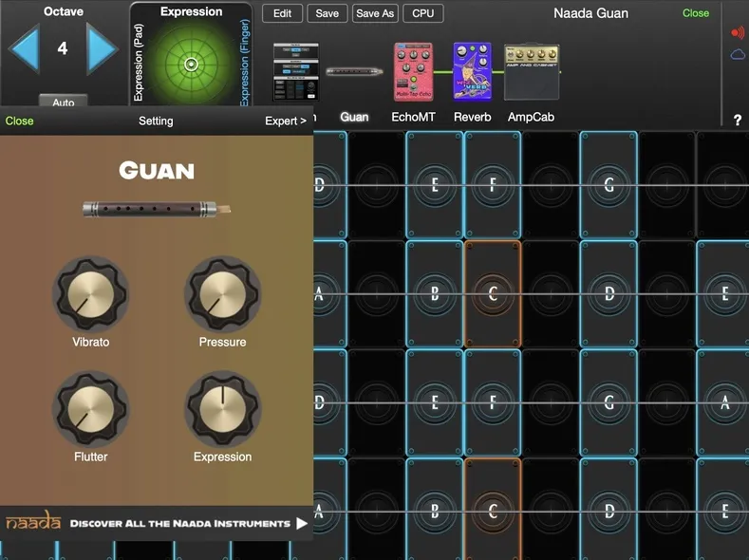
Task: Open Discover All The Naada Instruments link
Action: [x=180, y=524]
